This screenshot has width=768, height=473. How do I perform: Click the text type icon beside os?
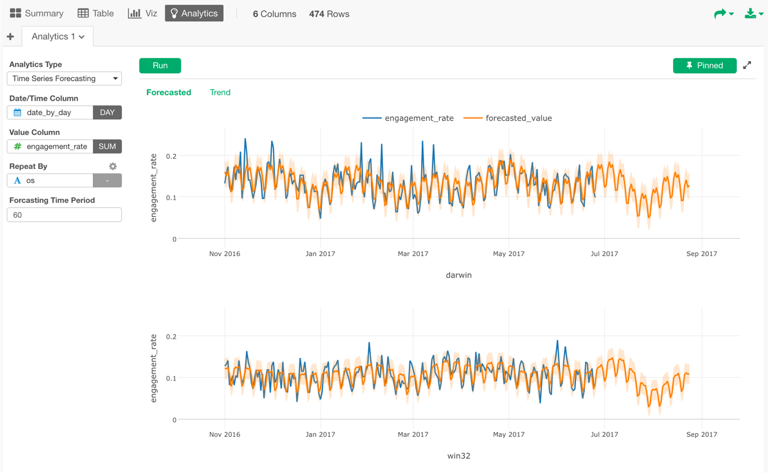point(17,181)
